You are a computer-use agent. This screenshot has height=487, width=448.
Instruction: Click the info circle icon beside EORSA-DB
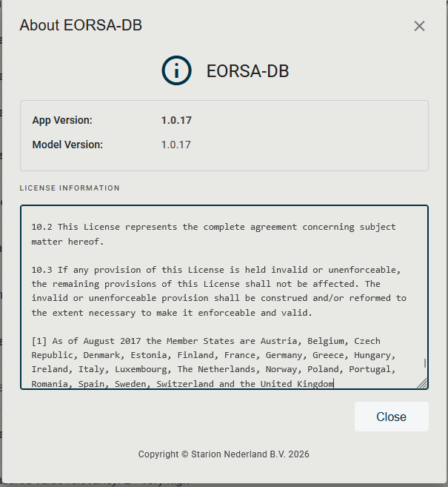(x=176, y=70)
